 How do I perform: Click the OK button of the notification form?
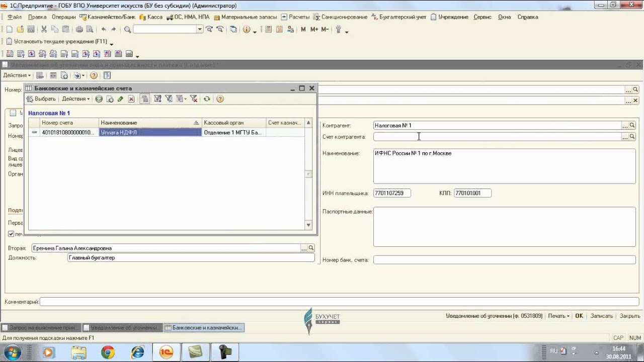point(579,316)
